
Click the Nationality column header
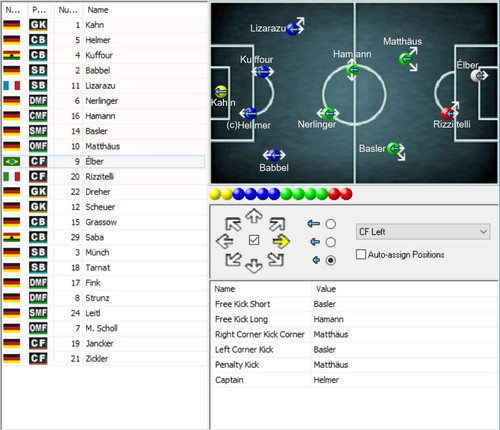[x=13, y=10]
